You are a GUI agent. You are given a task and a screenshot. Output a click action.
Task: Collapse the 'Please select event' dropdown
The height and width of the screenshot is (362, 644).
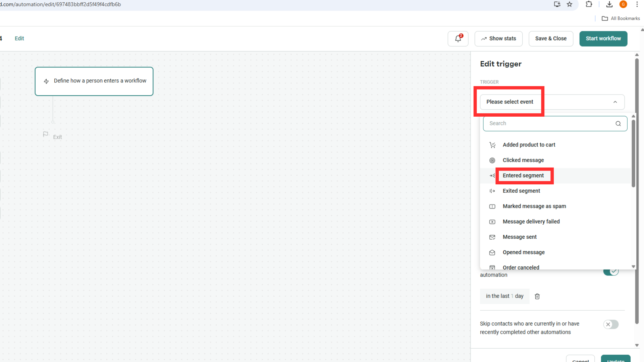pyautogui.click(x=615, y=102)
